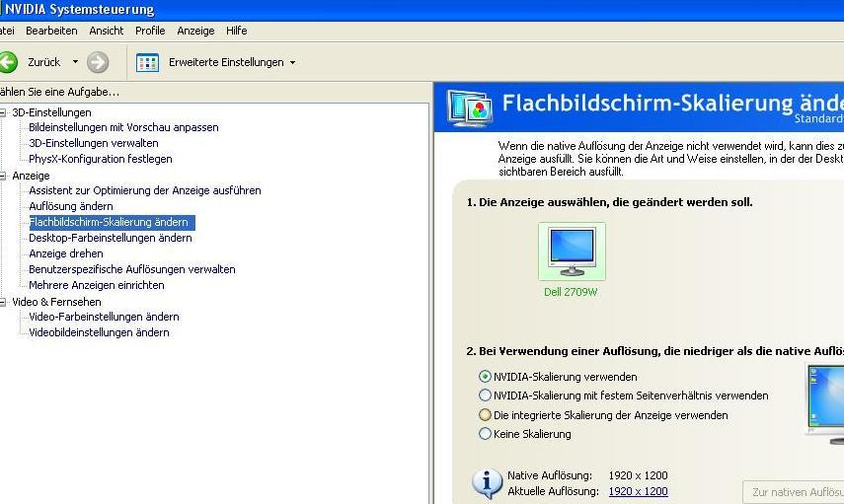Click the Flachbildschirm-Skalierung header icon
This screenshot has height=504, width=844.
(x=470, y=108)
